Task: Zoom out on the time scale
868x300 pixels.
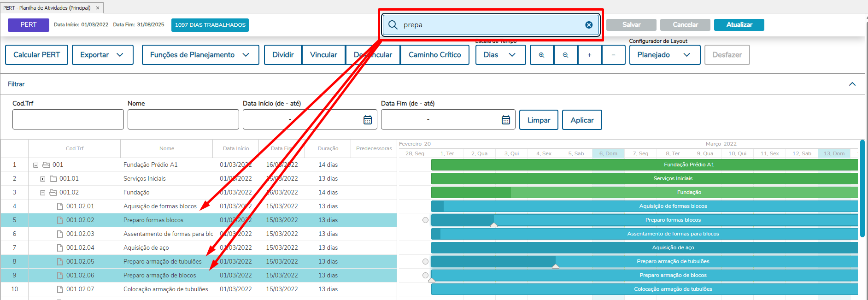Action: click(x=566, y=55)
